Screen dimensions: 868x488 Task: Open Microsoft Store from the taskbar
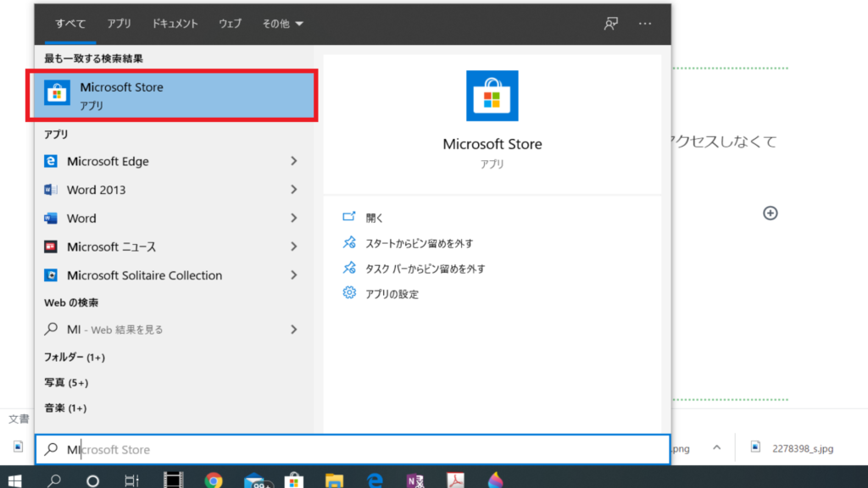coord(294,480)
